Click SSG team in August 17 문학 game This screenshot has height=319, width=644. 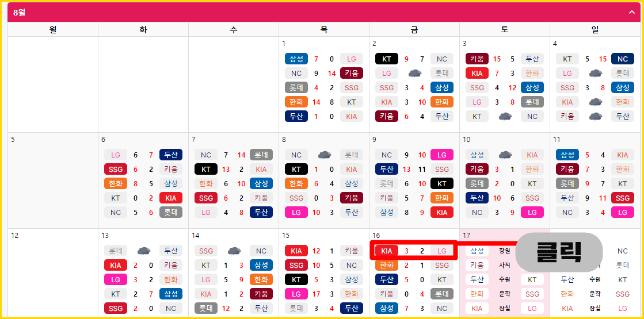coord(532,294)
